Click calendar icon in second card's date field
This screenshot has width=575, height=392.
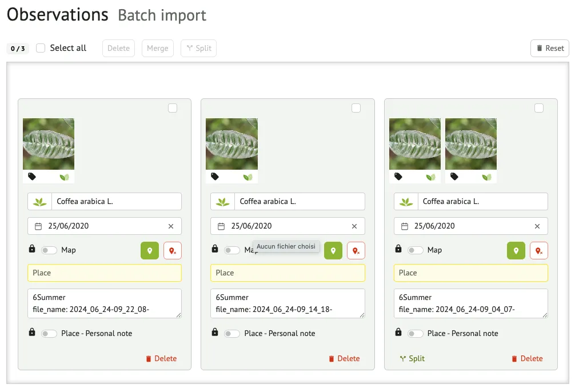221,226
